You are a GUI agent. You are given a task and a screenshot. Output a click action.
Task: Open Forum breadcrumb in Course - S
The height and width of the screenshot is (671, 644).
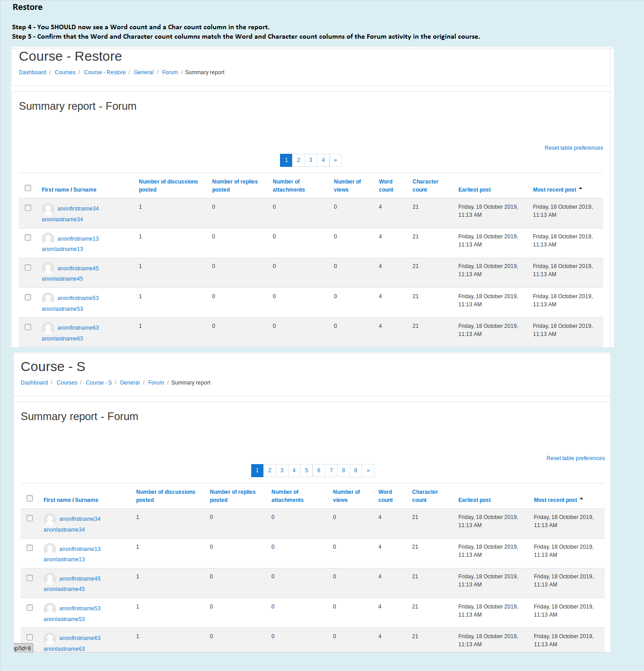[x=156, y=383]
